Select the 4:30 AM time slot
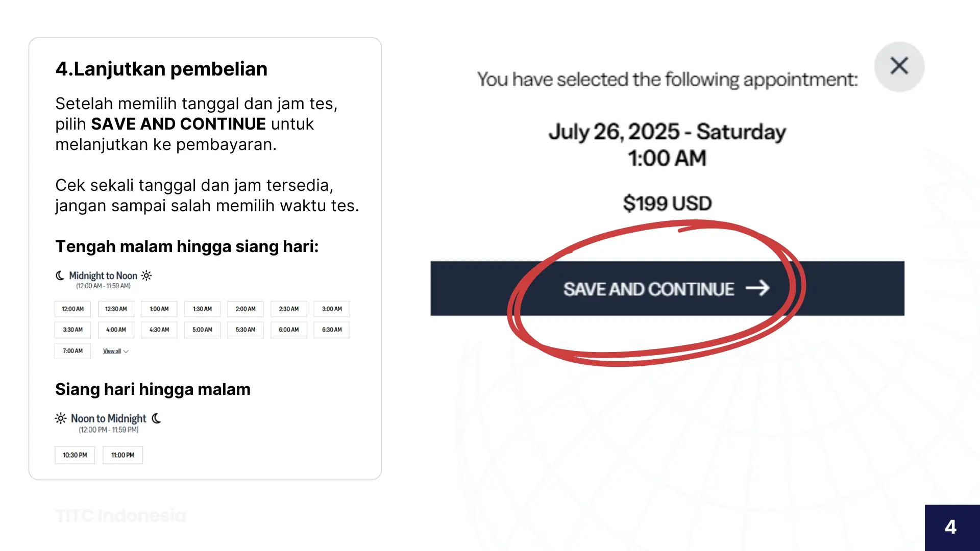980x551 pixels. [159, 330]
